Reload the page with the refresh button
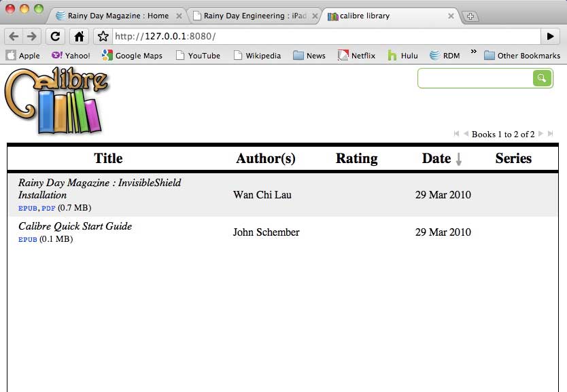The width and height of the screenshot is (567, 392). pos(55,36)
